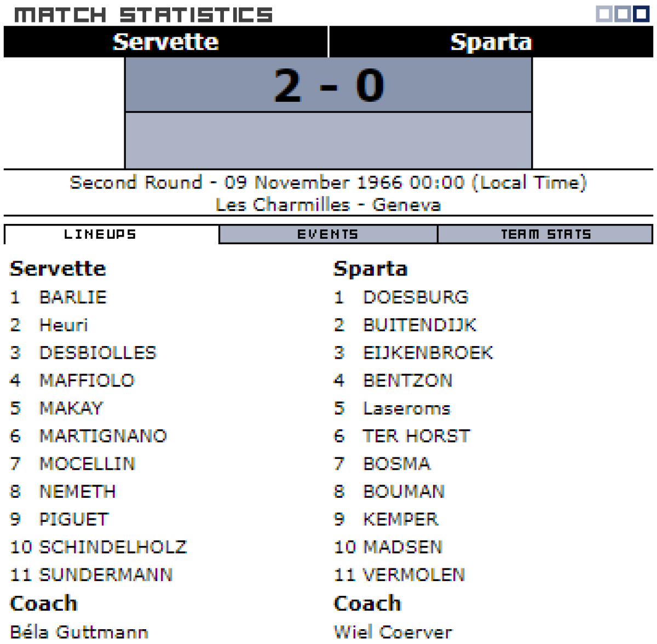Click the light gray square icon
This screenshot has height=644, width=657.
point(604,14)
